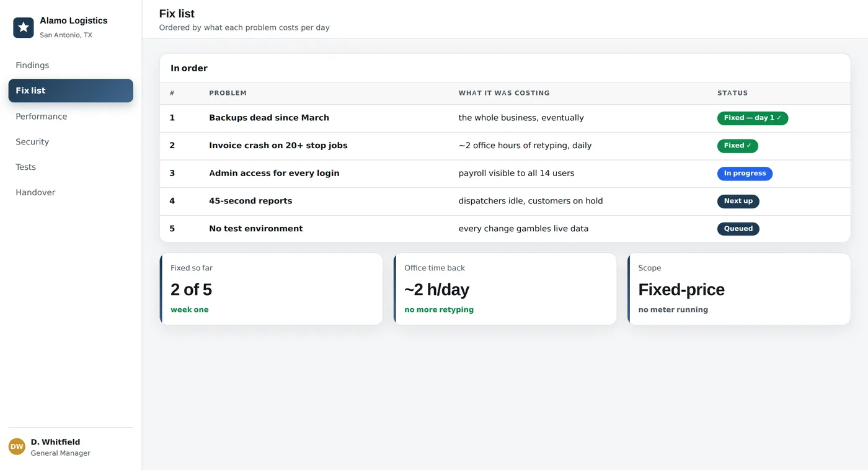Image resolution: width=868 pixels, height=470 pixels.
Task: Click the Alamo Logistics company name
Action: point(74,20)
